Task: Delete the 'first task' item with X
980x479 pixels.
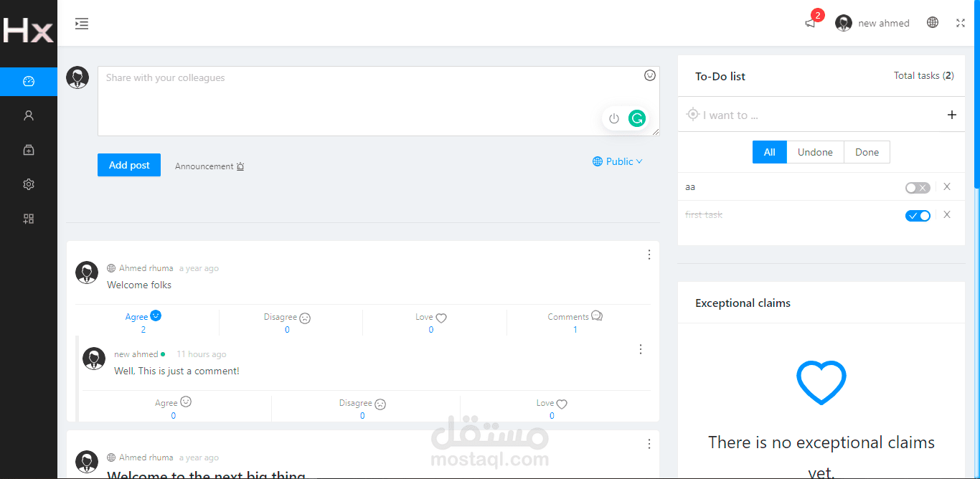Action: (x=947, y=214)
